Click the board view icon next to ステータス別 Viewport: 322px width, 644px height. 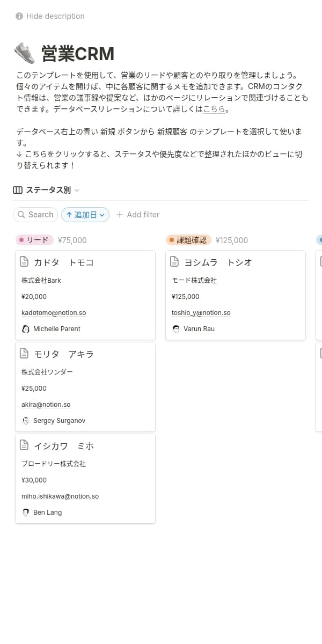pos(18,190)
